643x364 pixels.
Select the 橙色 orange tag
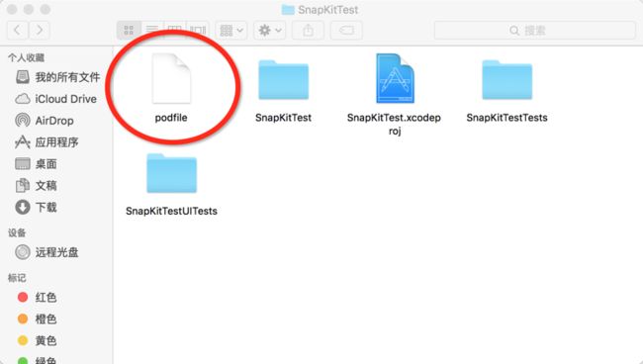coord(37,318)
